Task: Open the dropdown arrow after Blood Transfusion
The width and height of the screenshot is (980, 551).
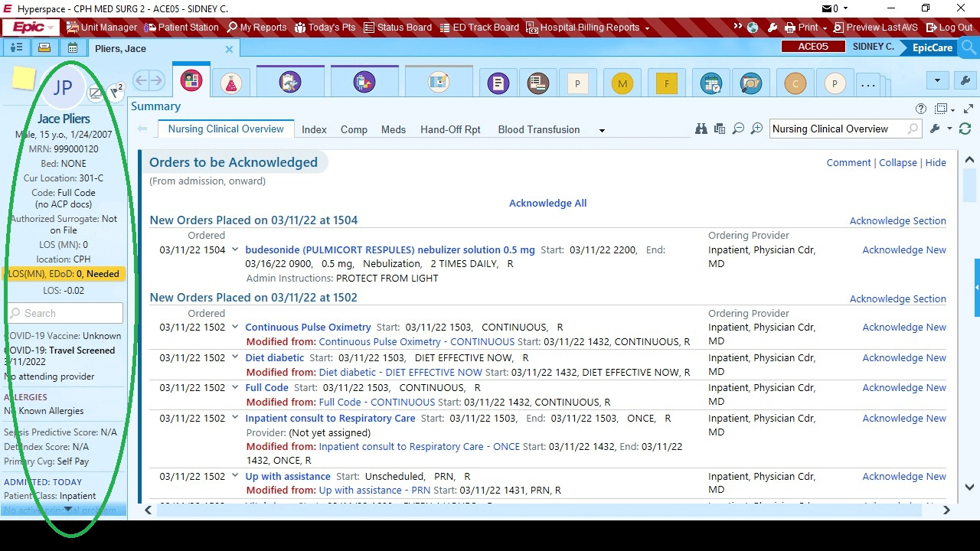Action: tap(602, 130)
